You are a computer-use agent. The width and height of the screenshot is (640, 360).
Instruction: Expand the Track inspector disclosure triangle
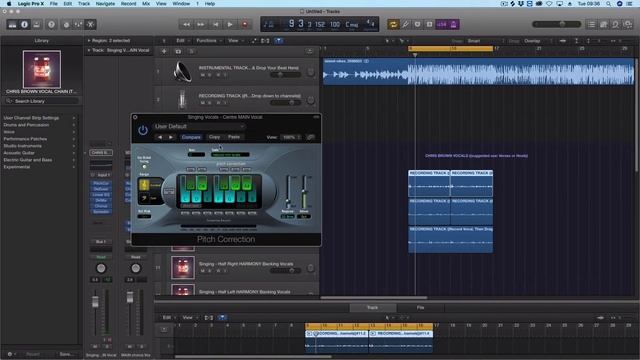[89, 50]
